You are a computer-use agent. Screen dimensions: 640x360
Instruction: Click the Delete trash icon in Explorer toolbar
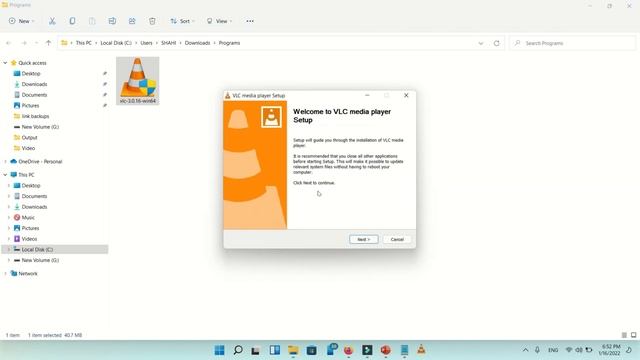(152, 21)
